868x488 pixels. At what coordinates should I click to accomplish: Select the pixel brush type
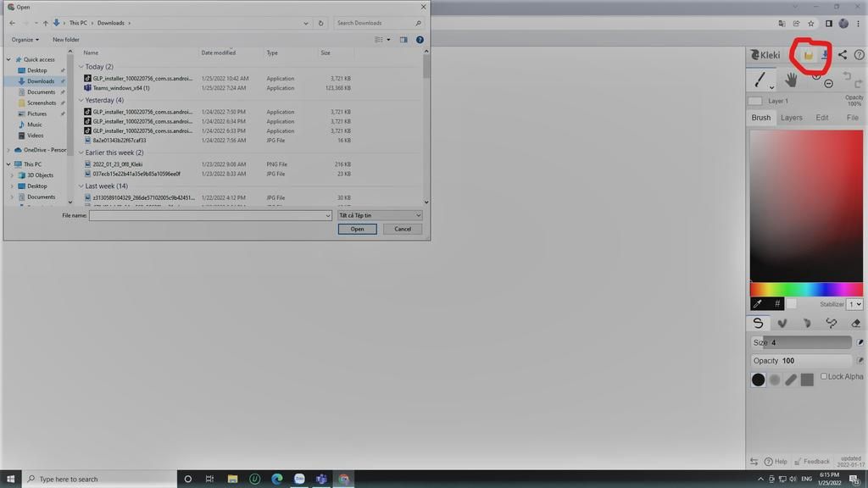click(x=831, y=323)
